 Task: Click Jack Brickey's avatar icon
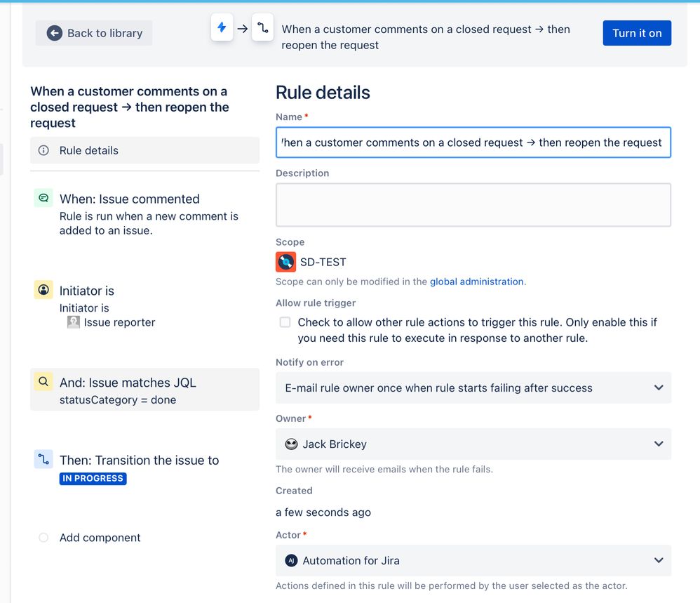tap(291, 444)
